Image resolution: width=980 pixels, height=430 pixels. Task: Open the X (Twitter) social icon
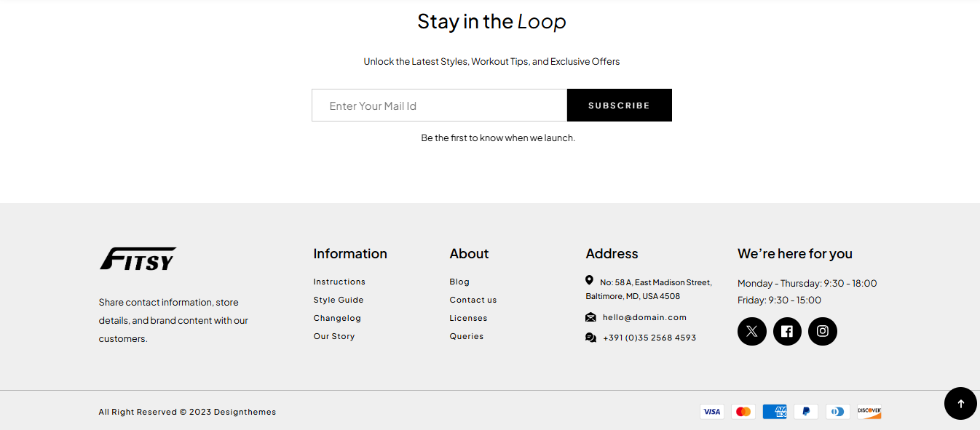click(752, 331)
